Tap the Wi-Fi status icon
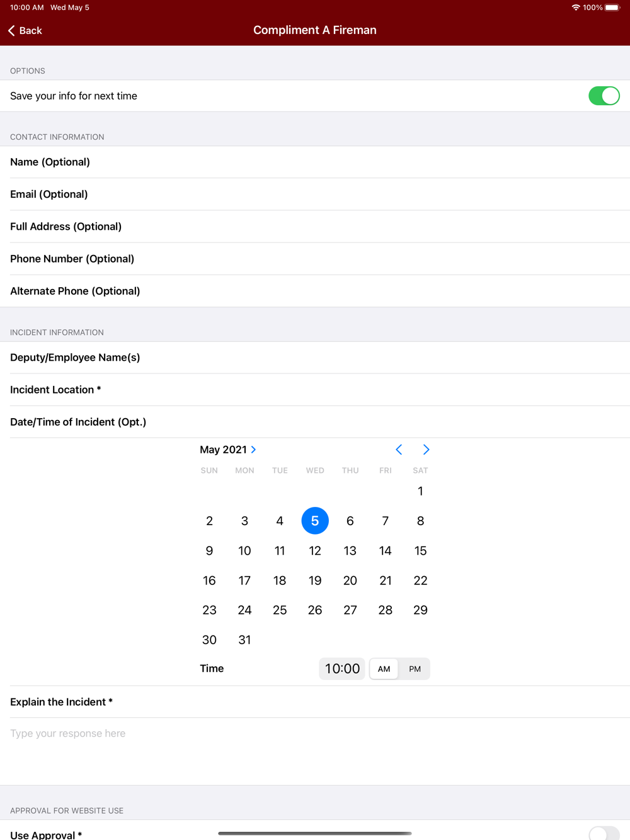630x840 pixels. coord(576,8)
